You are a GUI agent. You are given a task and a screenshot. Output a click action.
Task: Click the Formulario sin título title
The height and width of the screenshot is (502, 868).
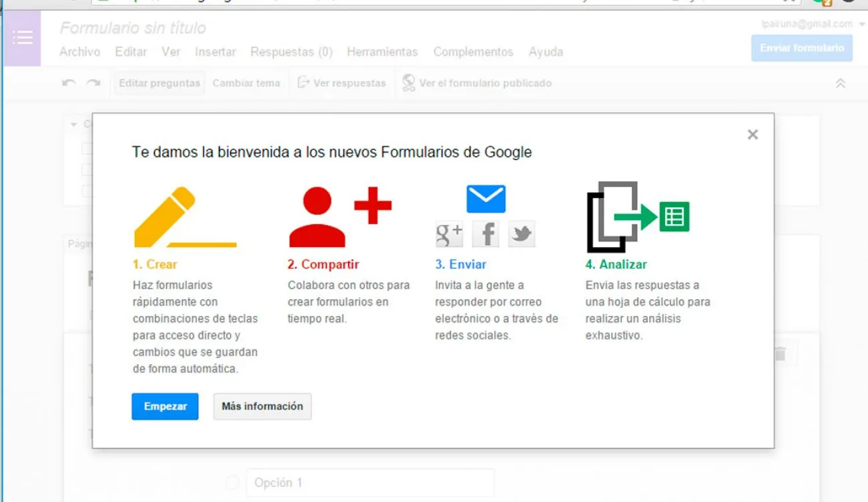click(133, 28)
